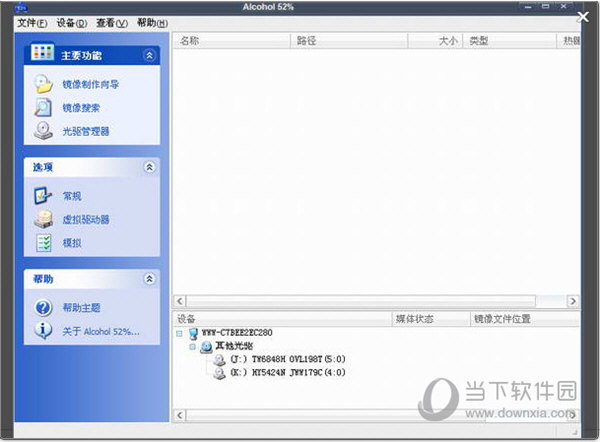Viewport: 600px width, 442px height.
Task: Click the image list horizontal scrollbar track
Action: (551, 301)
